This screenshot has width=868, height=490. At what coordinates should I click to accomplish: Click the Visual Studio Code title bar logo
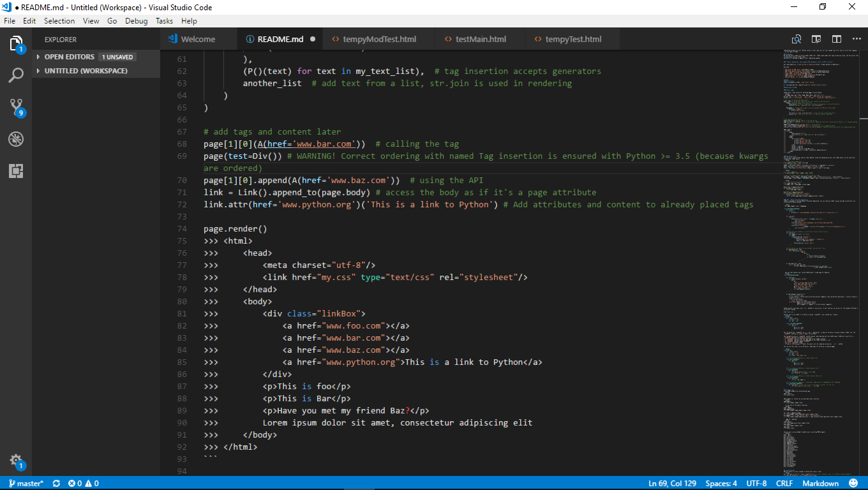pos(8,7)
